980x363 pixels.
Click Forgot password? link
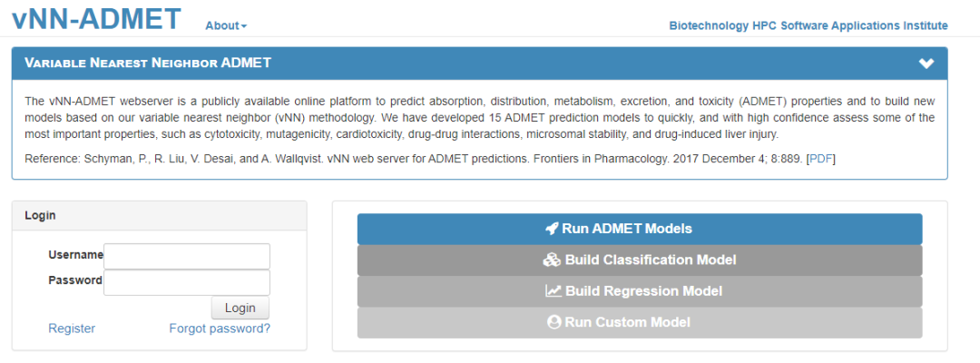(220, 329)
